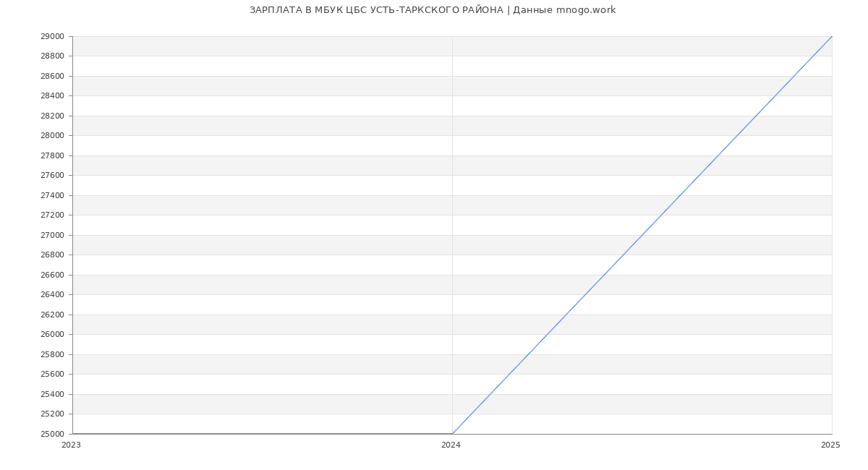This screenshot has width=868, height=470.
Task: Click the vertical gridline above 2024
Action: click(x=452, y=217)
